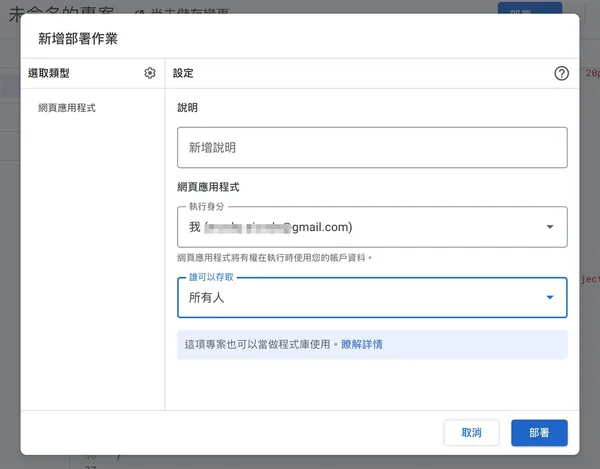Image resolution: width=600 pixels, height=469 pixels.
Task: Click the 說明 section label
Action: pos(188,107)
